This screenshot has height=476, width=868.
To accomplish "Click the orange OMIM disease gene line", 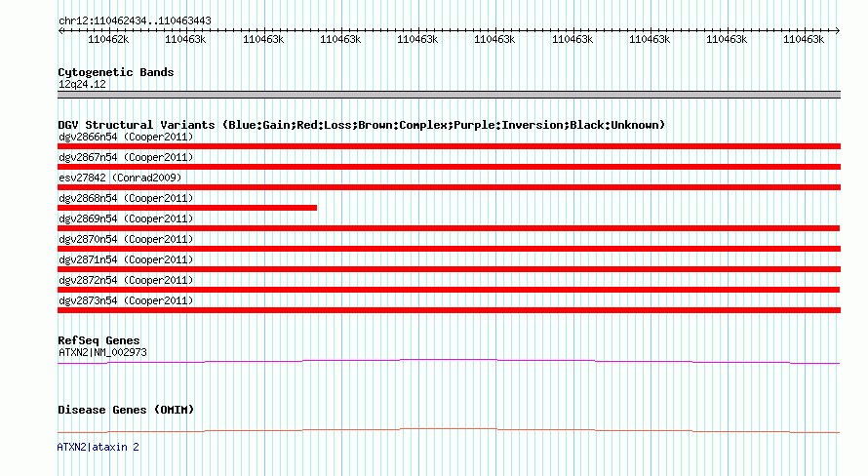I will coord(449,430).
